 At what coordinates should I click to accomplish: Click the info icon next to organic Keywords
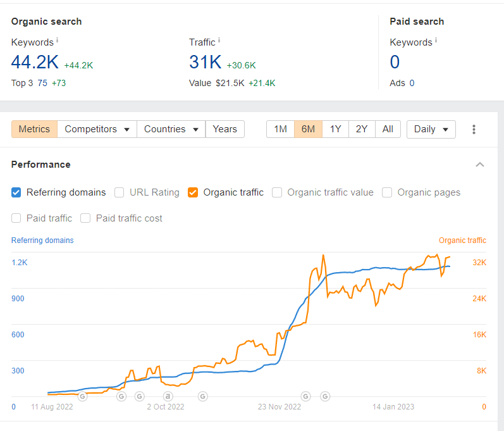[57, 40]
